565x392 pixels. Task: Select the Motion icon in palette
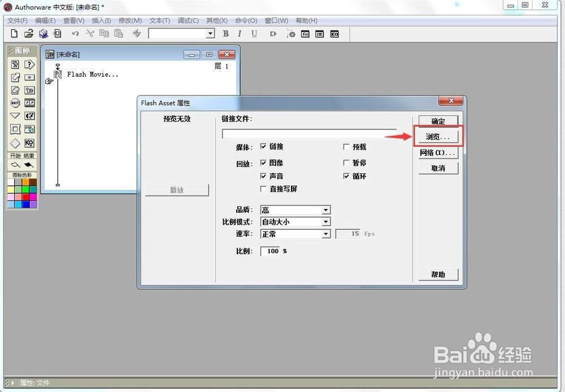(x=15, y=77)
